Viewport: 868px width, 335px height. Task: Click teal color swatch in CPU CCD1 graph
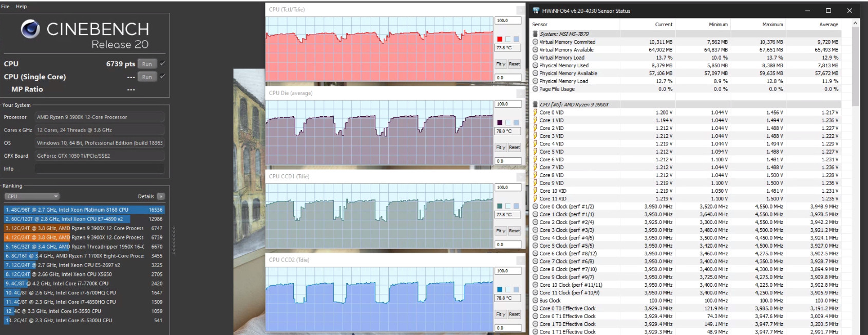tap(499, 206)
